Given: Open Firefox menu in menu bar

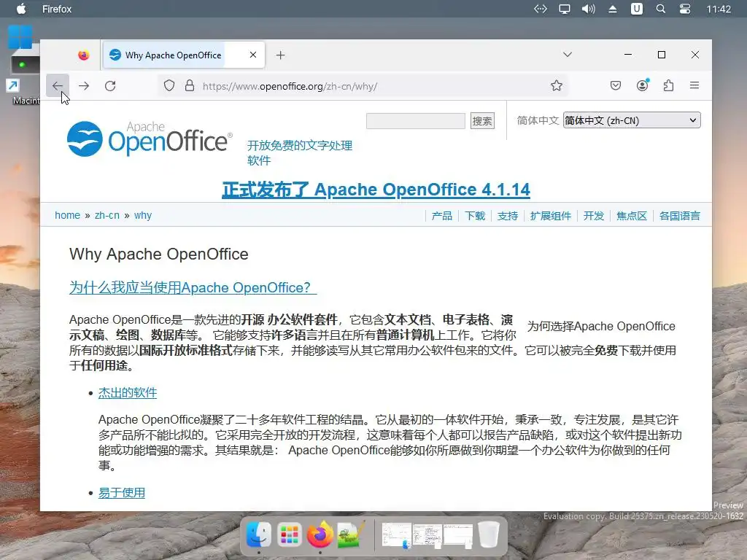Looking at the screenshot, I should 57,9.
